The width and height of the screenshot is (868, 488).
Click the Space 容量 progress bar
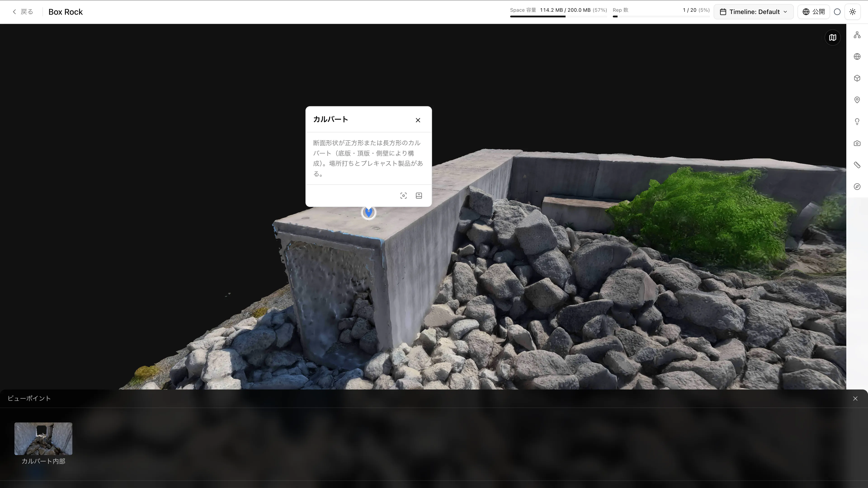tap(558, 16)
